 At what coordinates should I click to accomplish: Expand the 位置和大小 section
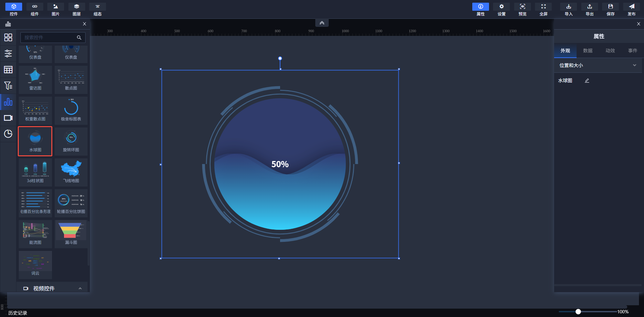[x=634, y=65]
